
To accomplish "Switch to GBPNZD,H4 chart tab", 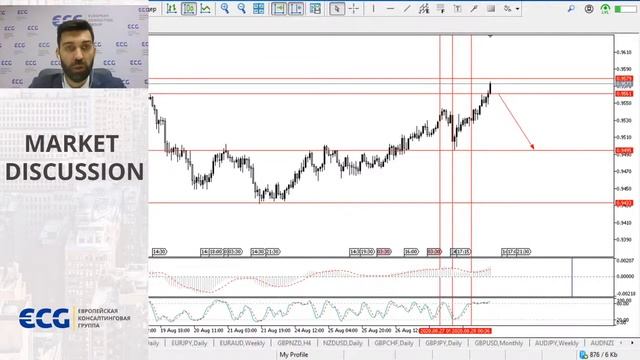I will [x=294, y=343].
